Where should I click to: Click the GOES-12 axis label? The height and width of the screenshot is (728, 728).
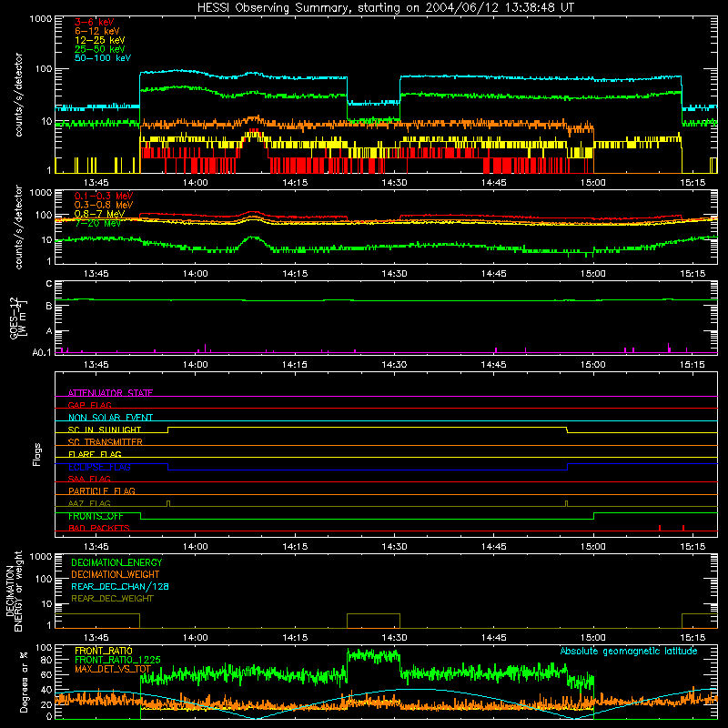coord(18,318)
